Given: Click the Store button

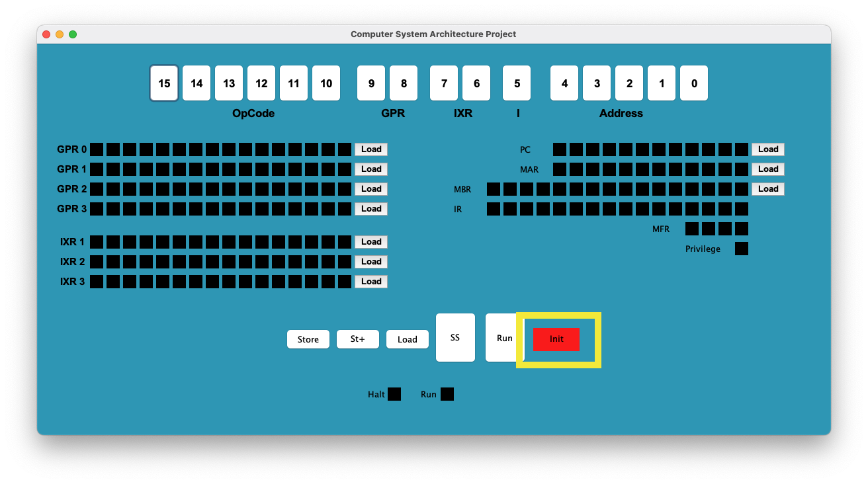Looking at the screenshot, I should (308, 339).
